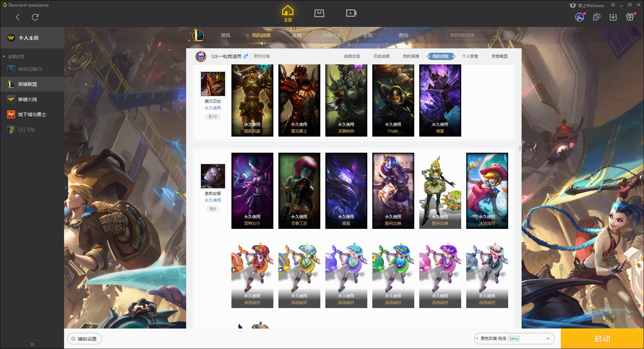Open the 发现 tab
644x349 pixels.
click(368, 35)
